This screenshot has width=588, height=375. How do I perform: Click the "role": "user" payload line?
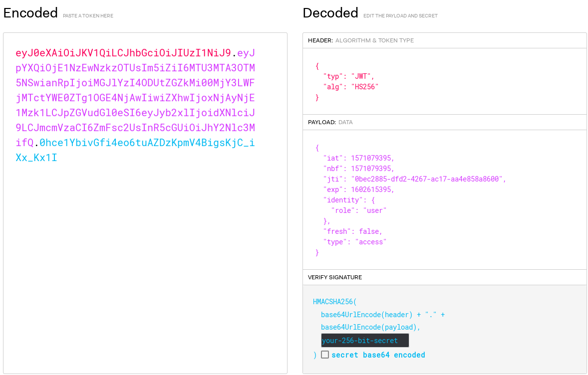click(359, 210)
